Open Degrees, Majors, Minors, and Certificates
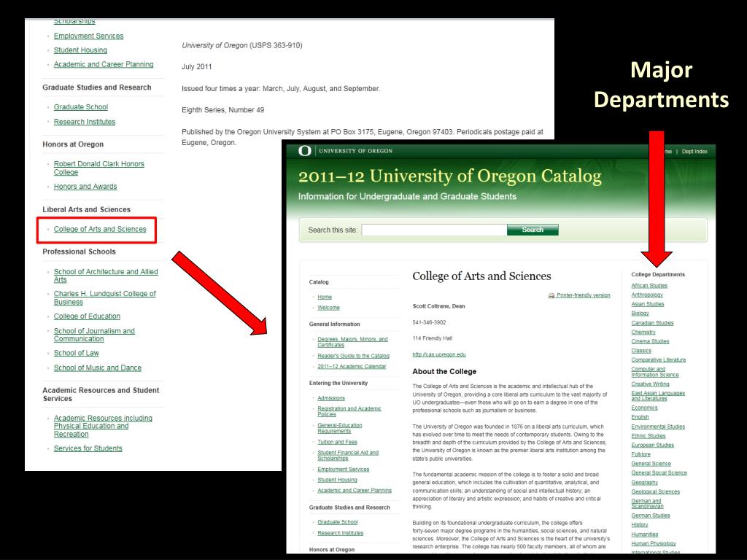The width and height of the screenshot is (747, 560). tap(352, 342)
